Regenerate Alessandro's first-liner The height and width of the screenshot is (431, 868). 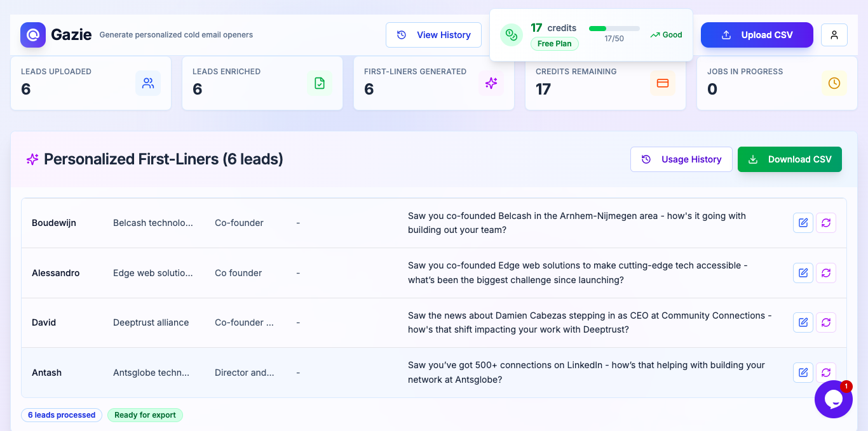(826, 273)
